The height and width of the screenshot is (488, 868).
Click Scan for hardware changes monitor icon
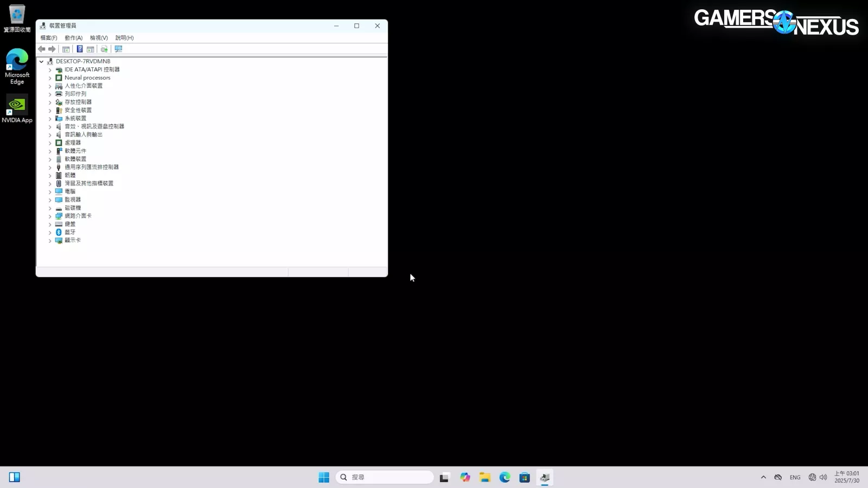(x=118, y=49)
